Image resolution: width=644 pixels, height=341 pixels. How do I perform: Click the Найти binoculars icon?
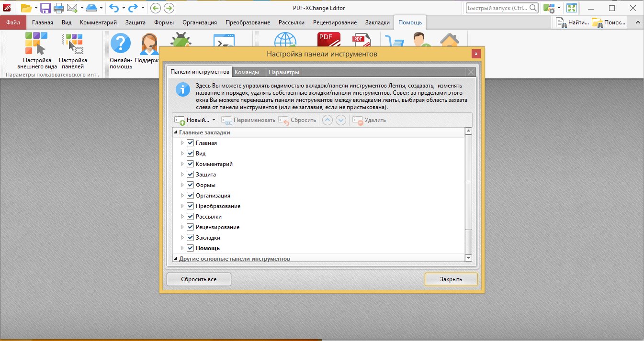(562, 22)
